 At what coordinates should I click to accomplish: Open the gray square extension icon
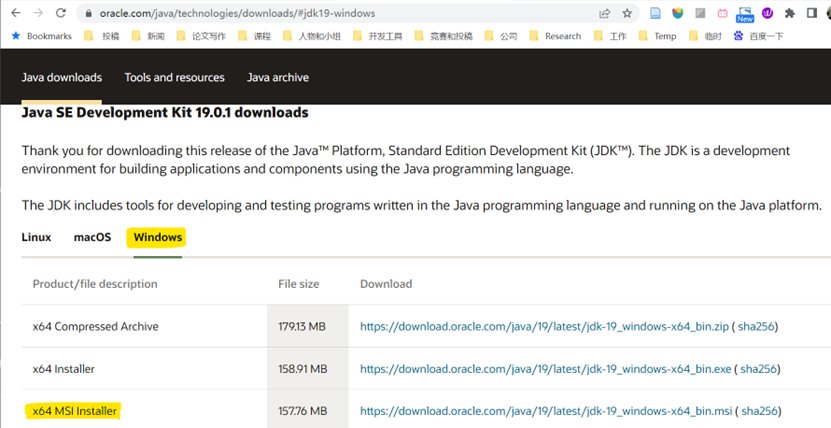click(700, 13)
